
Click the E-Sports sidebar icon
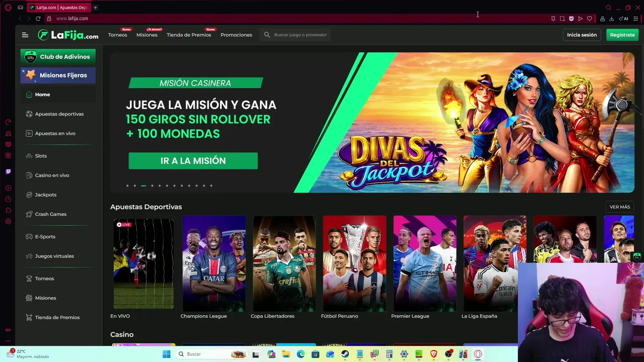(29, 236)
